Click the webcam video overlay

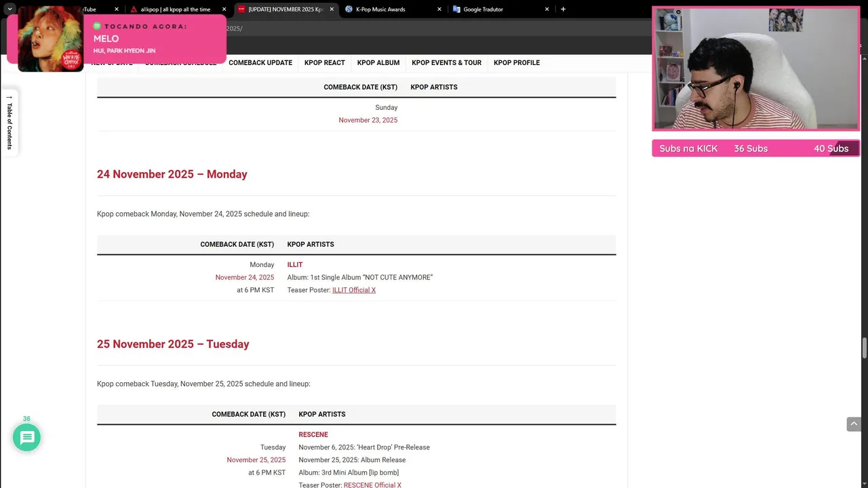click(756, 69)
